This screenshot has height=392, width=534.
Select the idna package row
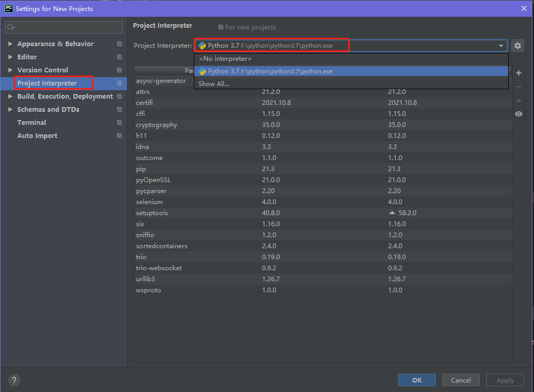click(x=323, y=147)
